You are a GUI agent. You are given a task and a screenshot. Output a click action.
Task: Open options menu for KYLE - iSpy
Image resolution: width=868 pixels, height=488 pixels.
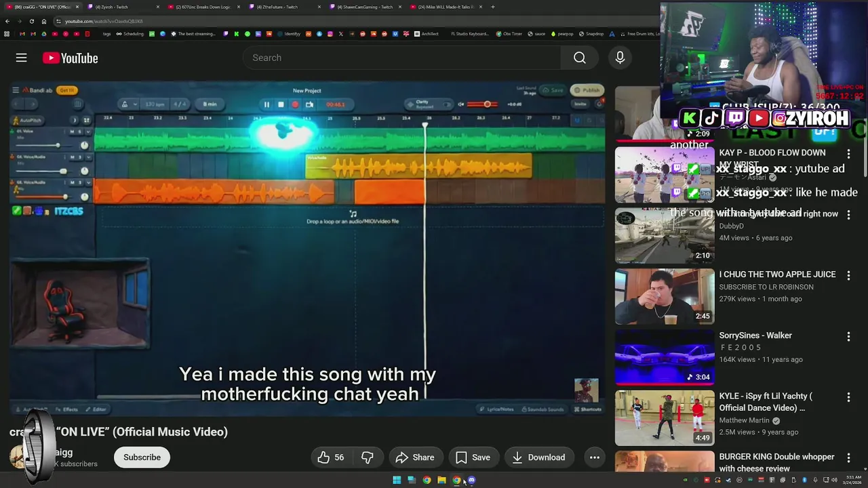(848, 397)
